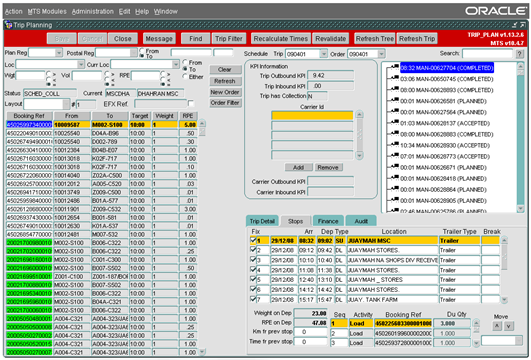This screenshot has width=531, height=360.
Task: Untick the Fix checkbox for stop 2
Action: tap(253, 250)
